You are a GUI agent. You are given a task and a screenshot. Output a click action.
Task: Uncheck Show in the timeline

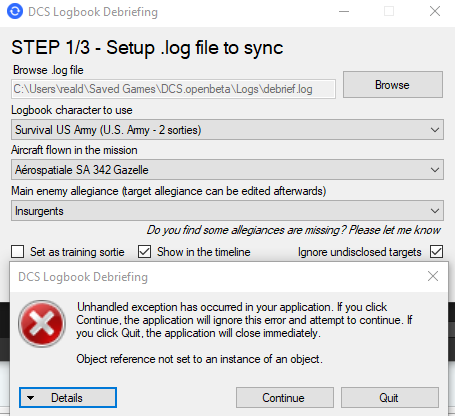click(145, 252)
